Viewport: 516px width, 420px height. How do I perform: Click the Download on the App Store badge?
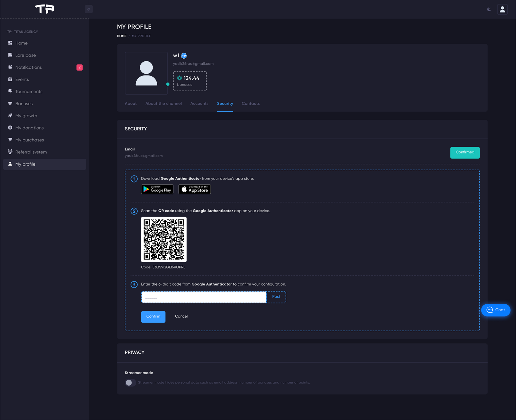tap(195, 189)
